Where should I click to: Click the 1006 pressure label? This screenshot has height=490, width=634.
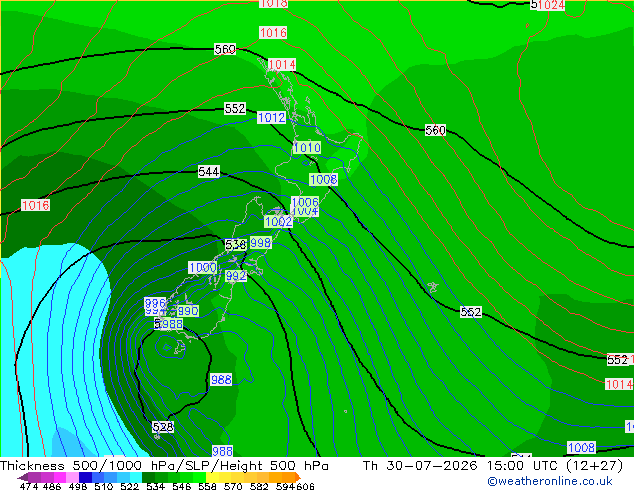coord(305,201)
